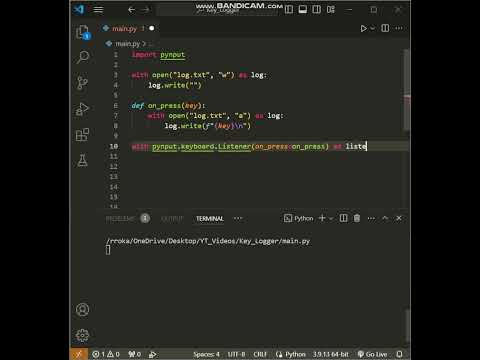Show more panel tabs via ellipsis

238,218
